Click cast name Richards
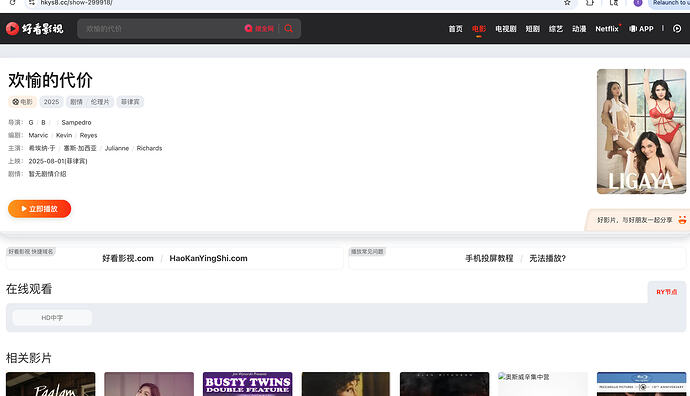This screenshot has width=690, height=396. click(149, 148)
